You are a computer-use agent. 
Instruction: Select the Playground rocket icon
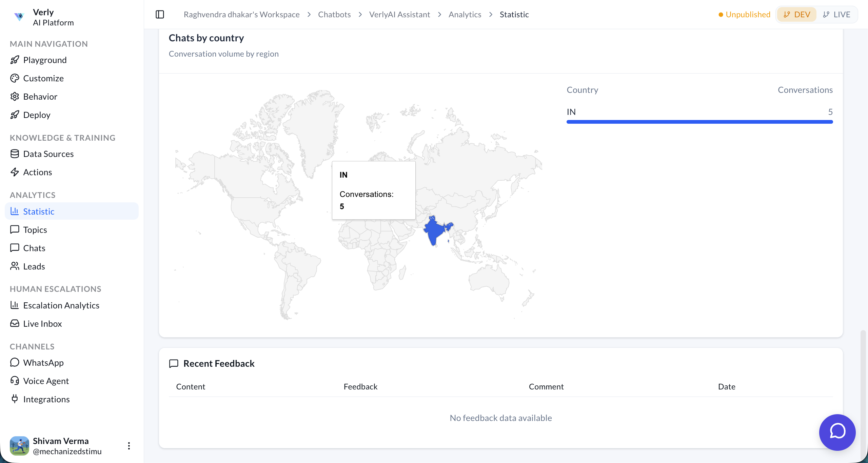[x=15, y=60]
